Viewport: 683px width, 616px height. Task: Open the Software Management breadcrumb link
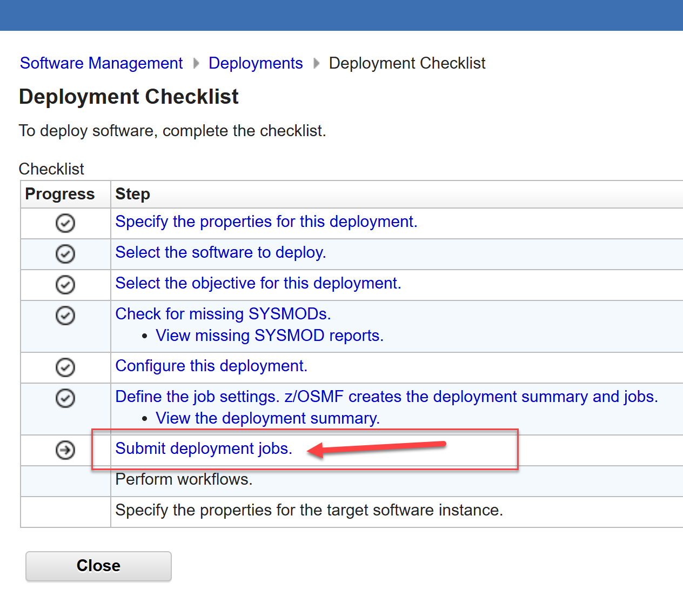(x=102, y=63)
